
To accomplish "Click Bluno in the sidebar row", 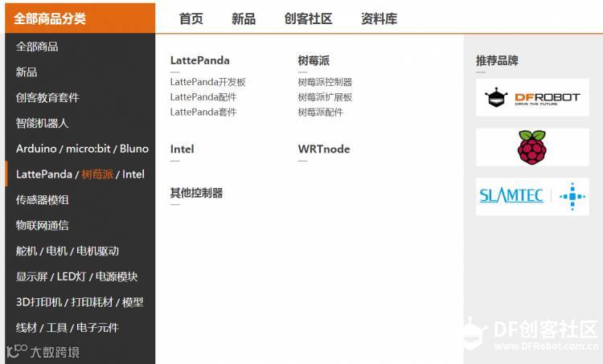I will 134,149.
